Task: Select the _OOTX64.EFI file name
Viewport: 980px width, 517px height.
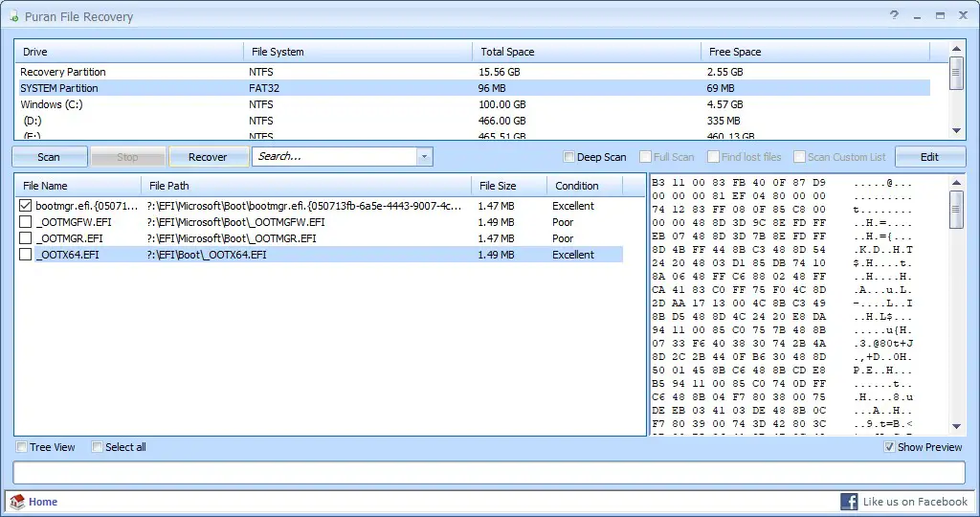Action: click(x=68, y=255)
